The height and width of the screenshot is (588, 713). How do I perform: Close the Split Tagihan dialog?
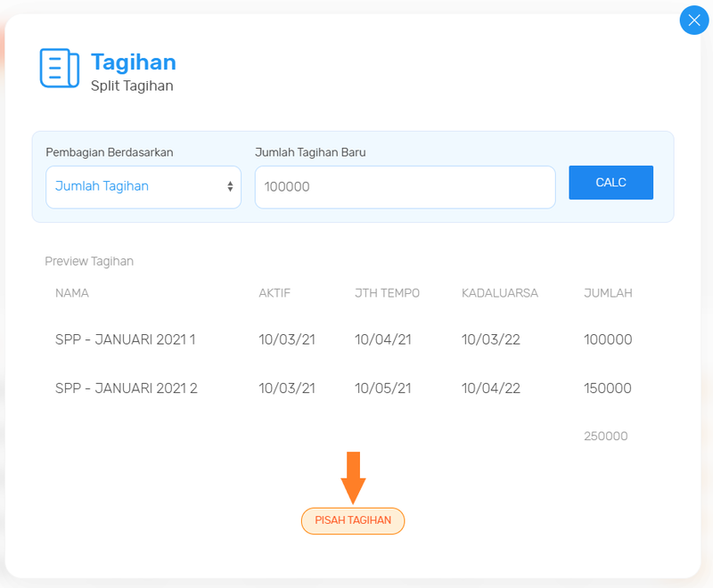pos(694,20)
